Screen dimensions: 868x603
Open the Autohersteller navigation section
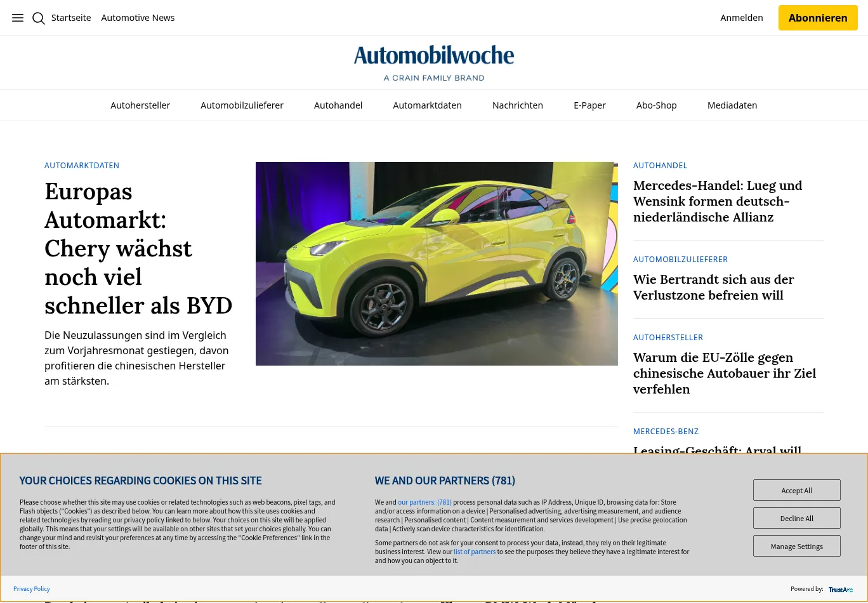click(x=140, y=105)
